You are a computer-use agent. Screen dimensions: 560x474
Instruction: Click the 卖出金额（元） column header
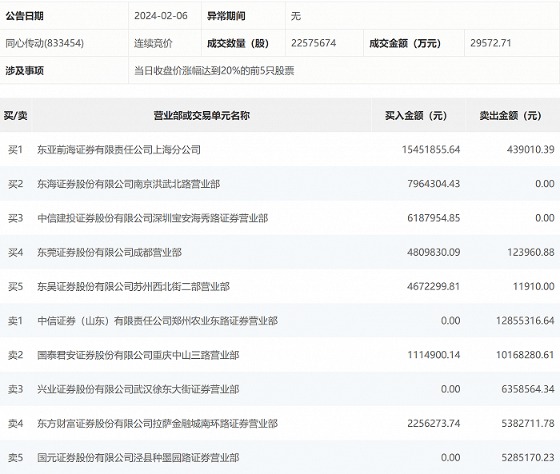510,115
